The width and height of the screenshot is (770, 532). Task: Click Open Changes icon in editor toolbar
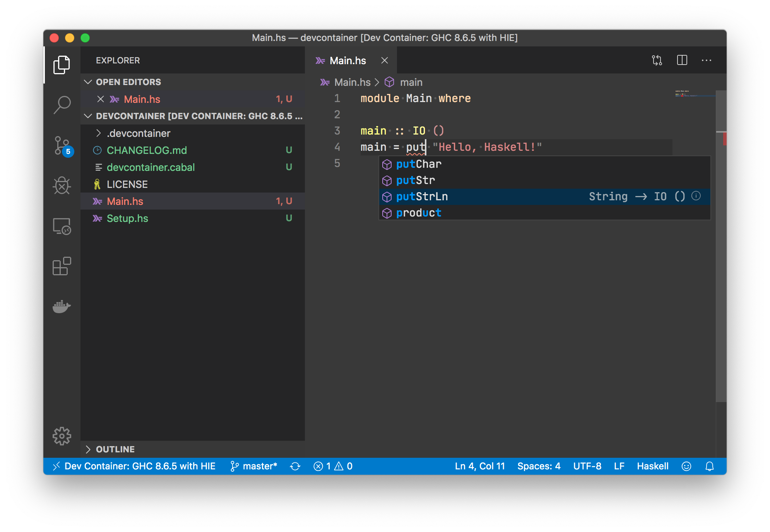tap(657, 60)
